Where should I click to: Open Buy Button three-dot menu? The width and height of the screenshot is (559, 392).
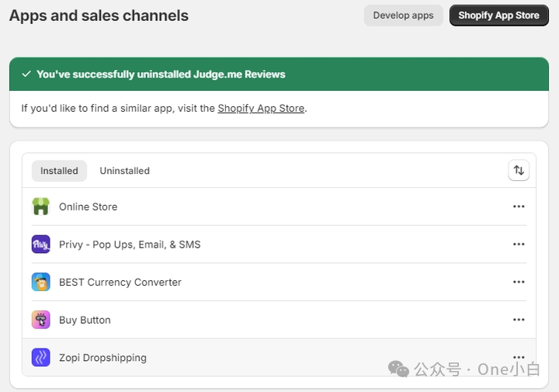click(519, 320)
